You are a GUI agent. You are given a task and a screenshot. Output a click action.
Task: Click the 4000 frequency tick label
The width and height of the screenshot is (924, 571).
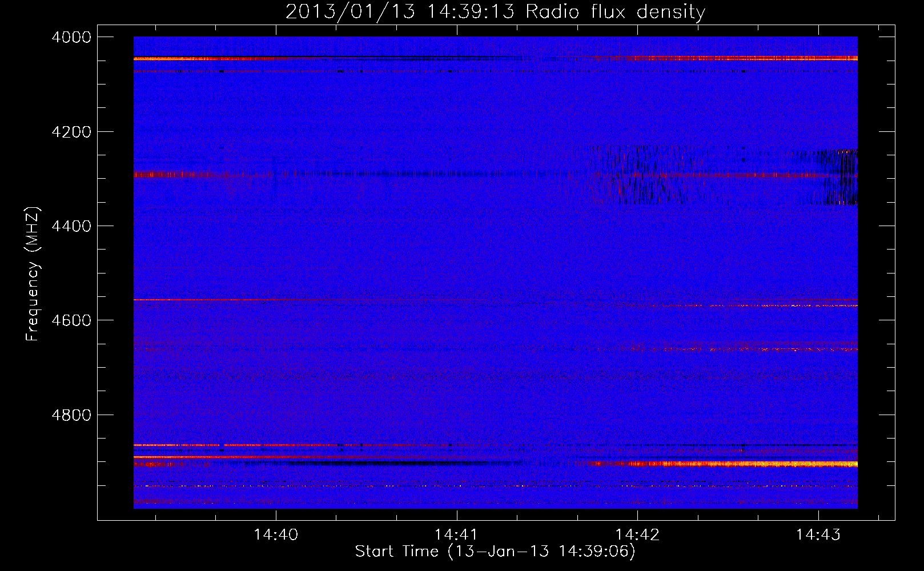71,37
